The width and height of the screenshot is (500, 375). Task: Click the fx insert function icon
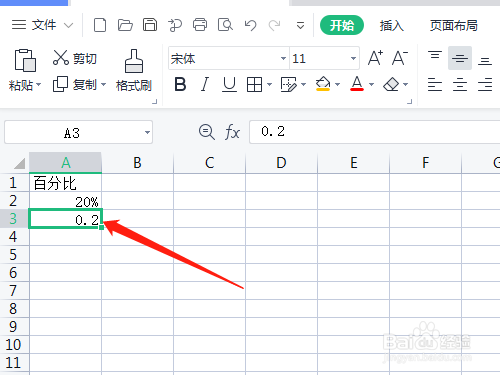click(232, 132)
